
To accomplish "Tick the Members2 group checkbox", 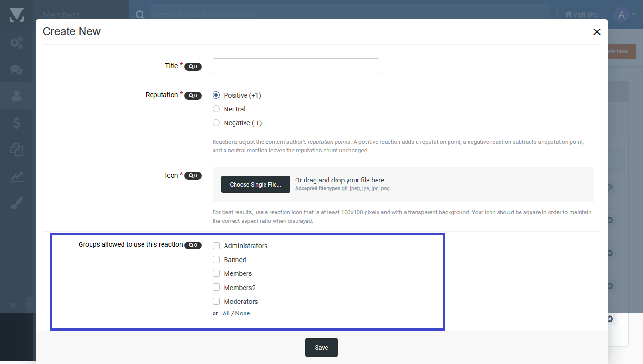I will (216, 287).
